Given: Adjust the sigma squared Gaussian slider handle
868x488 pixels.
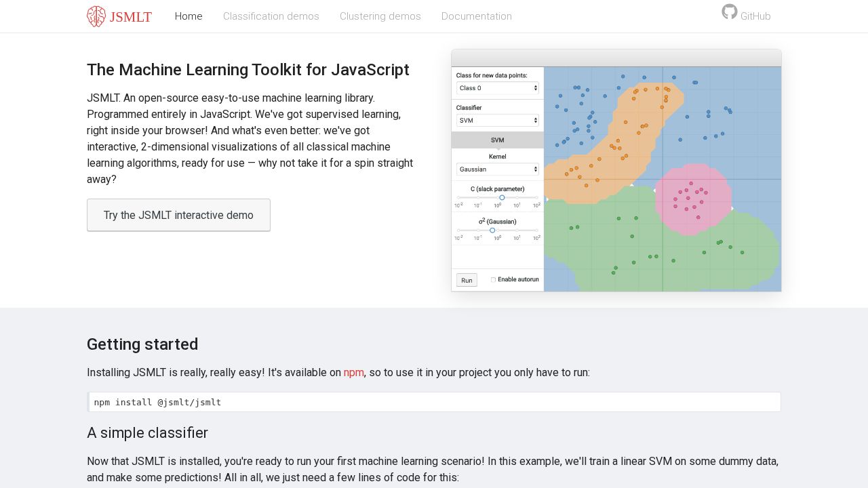Looking at the screenshot, I should (x=492, y=230).
